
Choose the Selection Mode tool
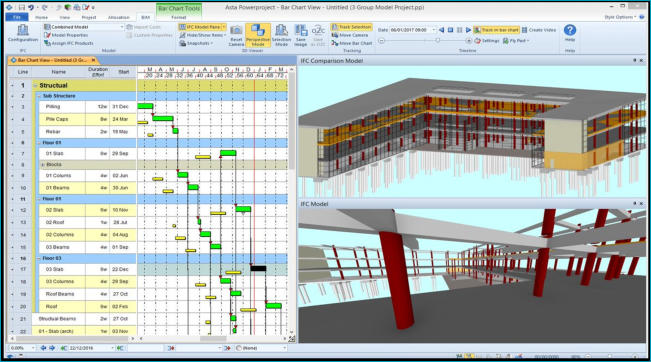pyautogui.click(x=281, y=35)
